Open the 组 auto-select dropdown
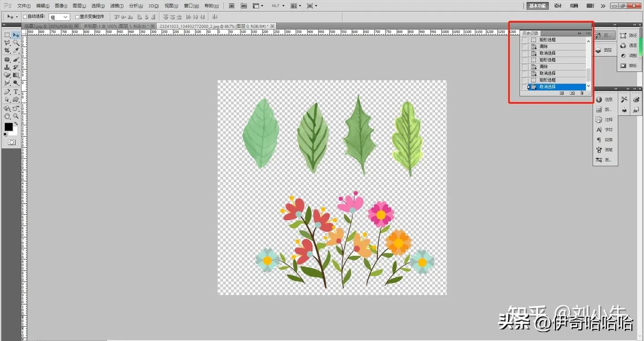This screenshot has height=341, width=644. (59, 17)
